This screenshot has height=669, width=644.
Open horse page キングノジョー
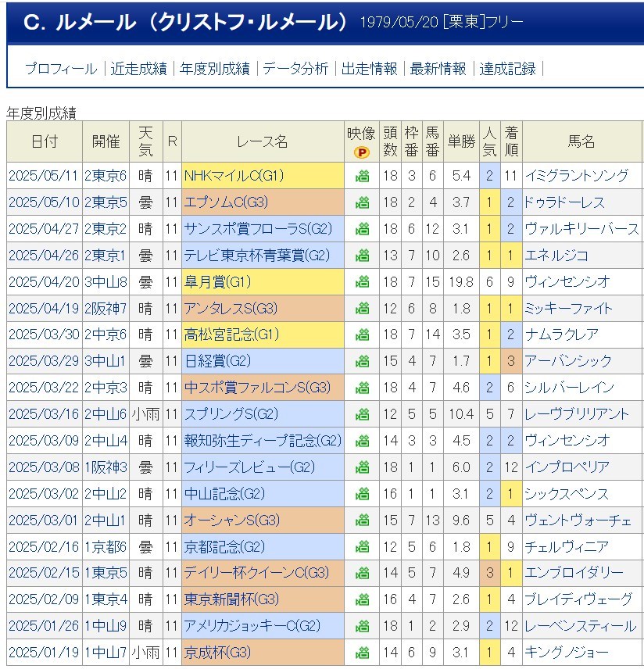[x=567, y=653]
